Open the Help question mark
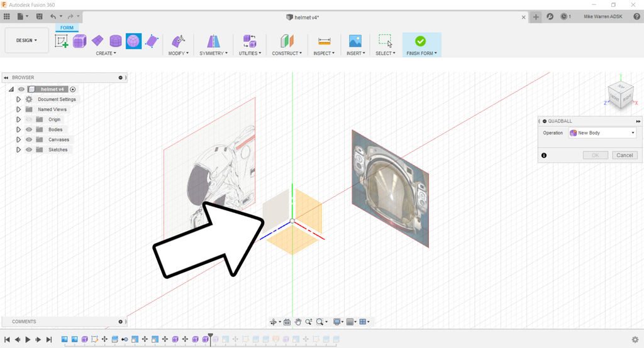This screenshot has height=348, width=644. 636,16
